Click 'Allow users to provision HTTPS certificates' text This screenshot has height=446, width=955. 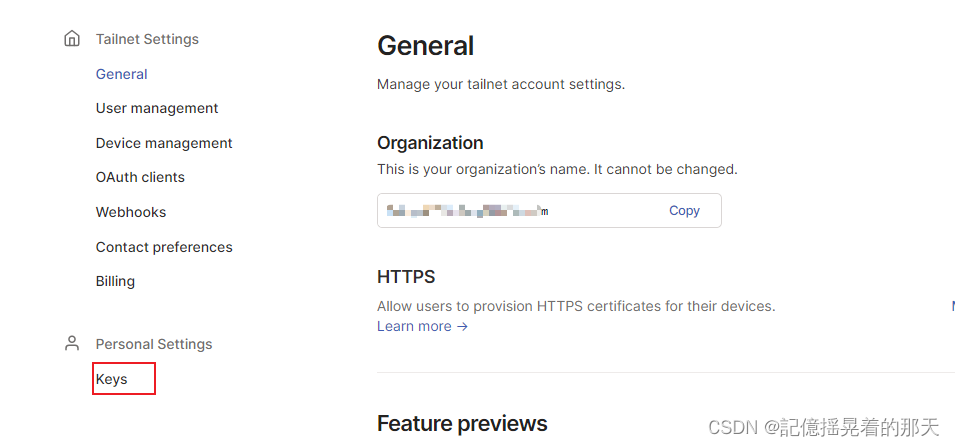point(576,306)
